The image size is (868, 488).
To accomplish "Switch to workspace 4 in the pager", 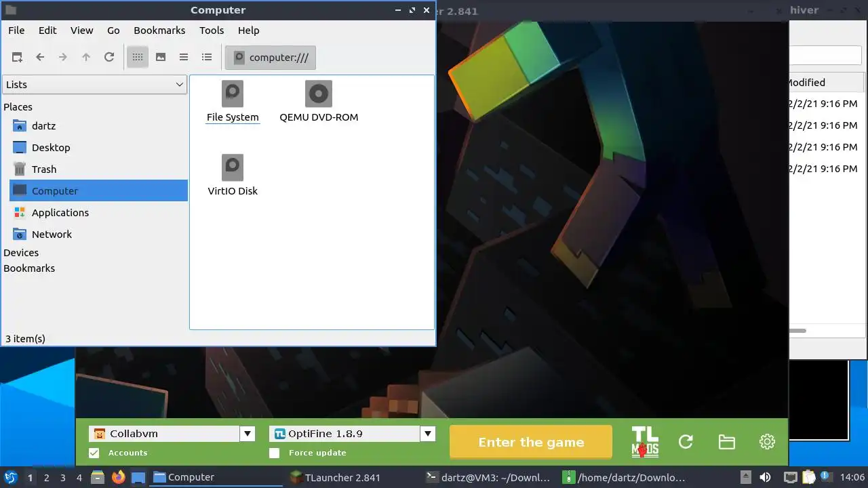I will (x=79, y=478).
